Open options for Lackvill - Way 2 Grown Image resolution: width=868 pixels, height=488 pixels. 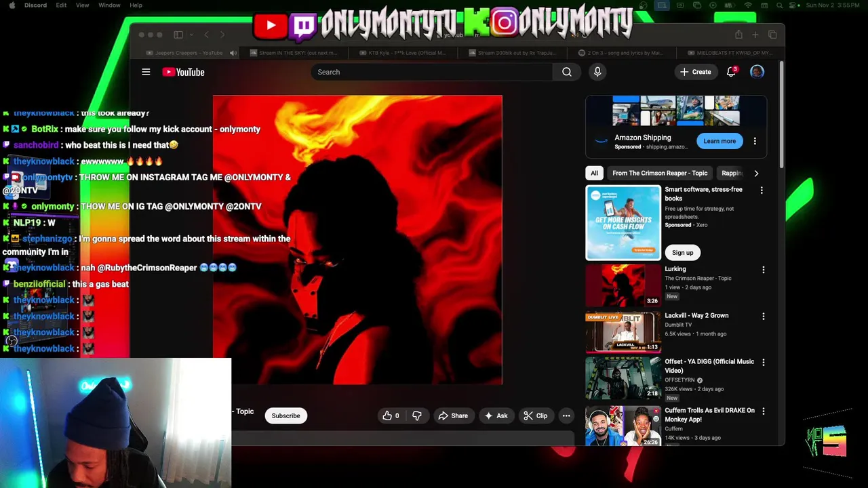point(763,317)
